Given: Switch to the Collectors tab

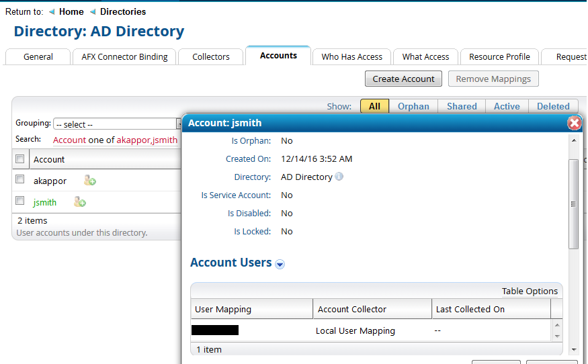Looking at the screenshot, I should pos(211,57).
